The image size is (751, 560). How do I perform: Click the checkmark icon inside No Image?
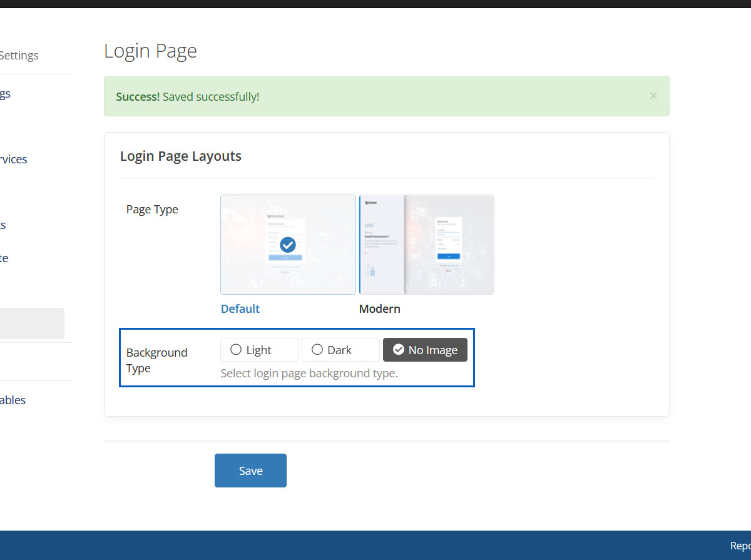398,350
